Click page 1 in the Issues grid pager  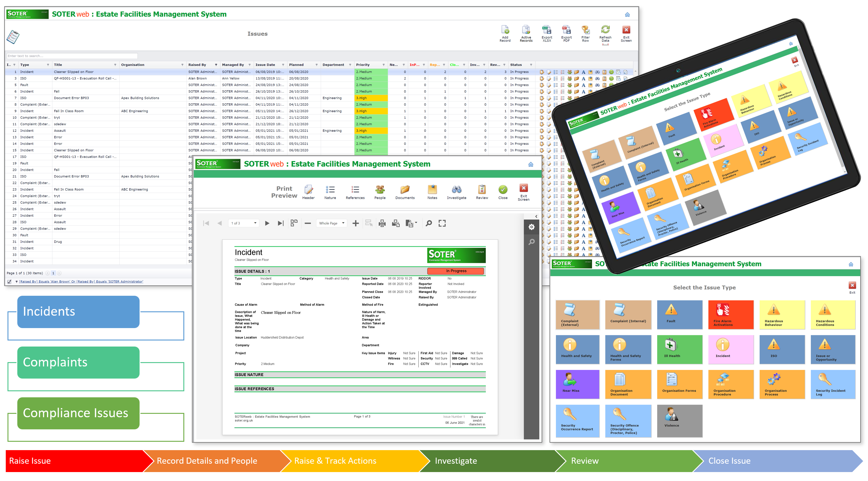(53, 273)
